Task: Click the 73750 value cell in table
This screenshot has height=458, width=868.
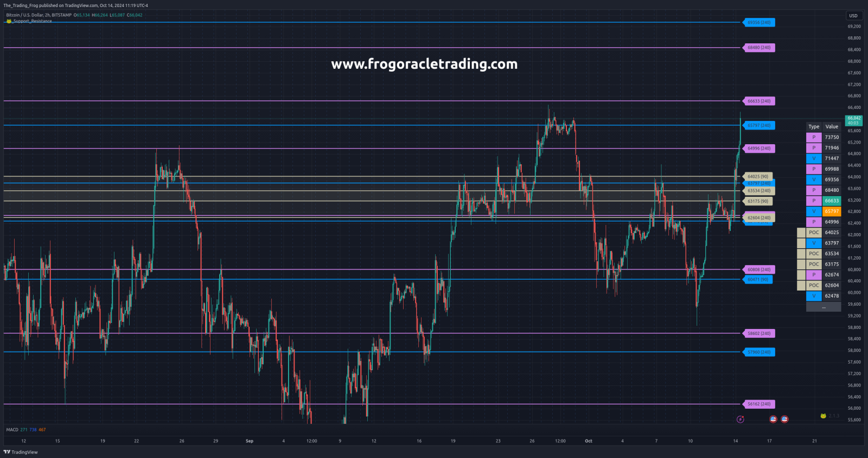Action: pyautogui.click(x=832, y=137)
